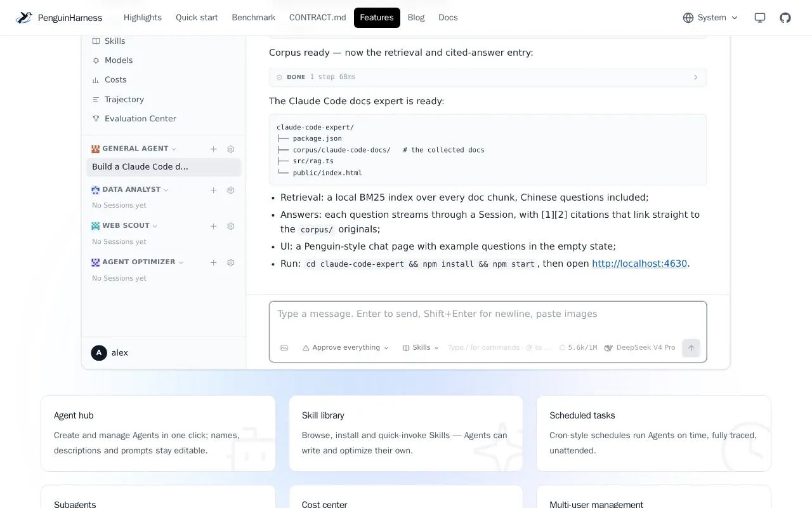Open the Benchmark nav item
This screenshot has height=508, width=812.
click(254, 18)
